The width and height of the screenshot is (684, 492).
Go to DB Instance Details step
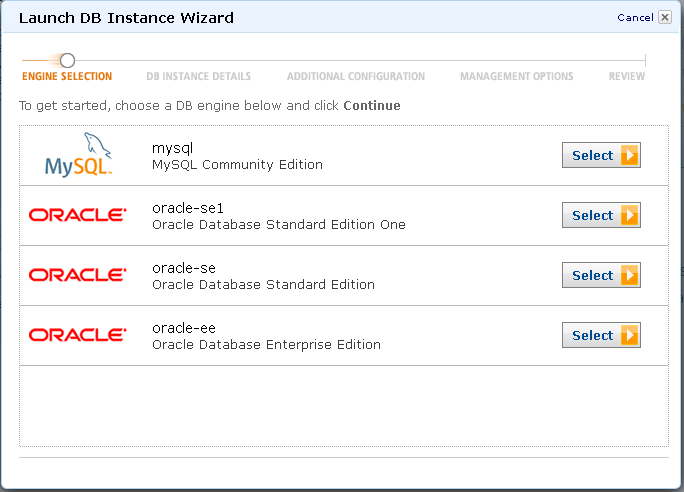198,76
